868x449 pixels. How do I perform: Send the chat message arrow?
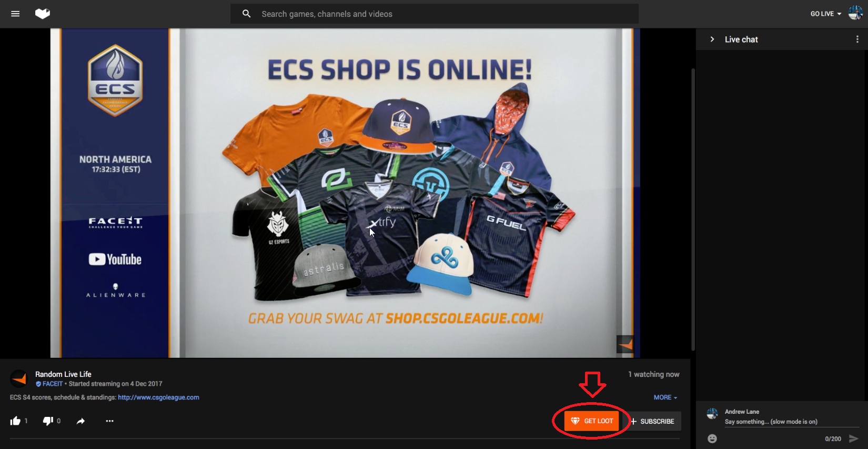pyautogui.click(x=853, y=438)
